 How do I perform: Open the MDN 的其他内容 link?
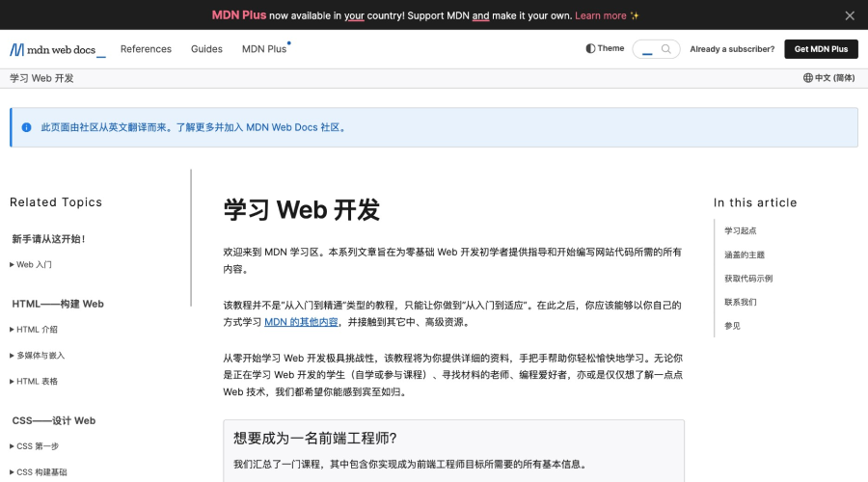click(x=301, y=322)
